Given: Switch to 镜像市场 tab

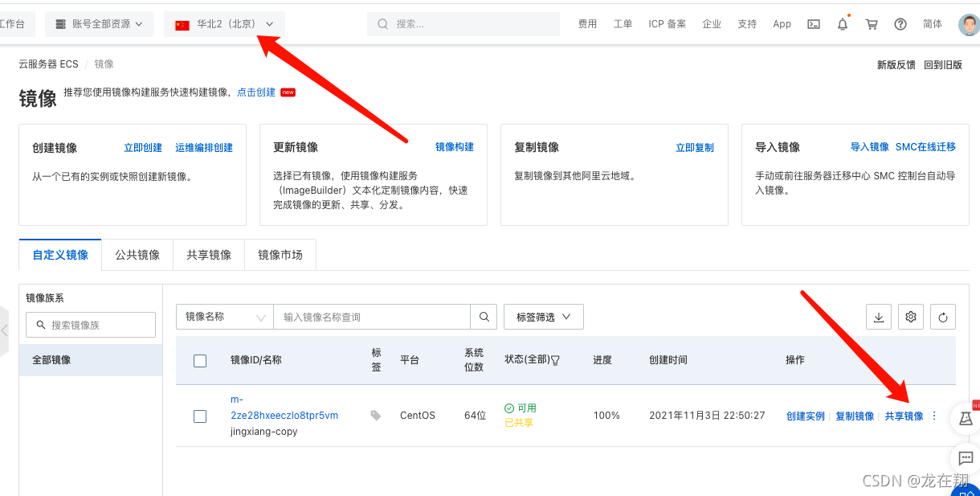Looking at the screenshot, I should tap(280, 255).
